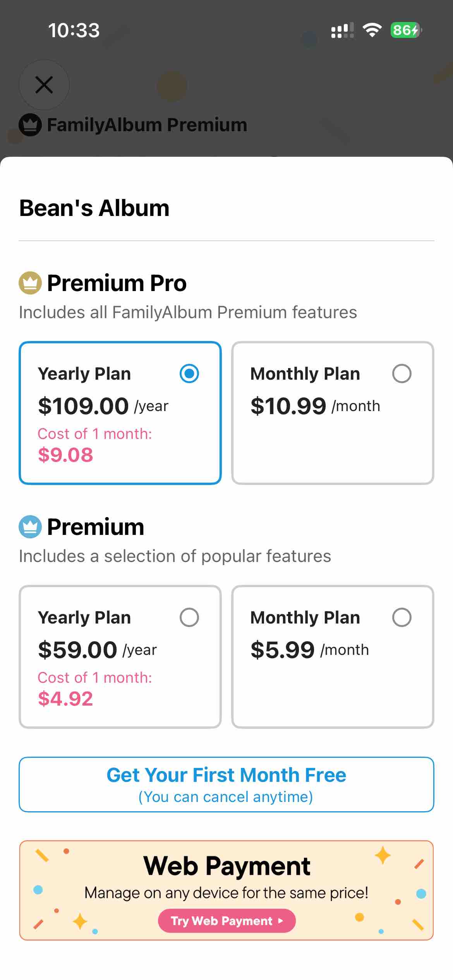Tap the Bean's Album title

[x=94, y=208]
